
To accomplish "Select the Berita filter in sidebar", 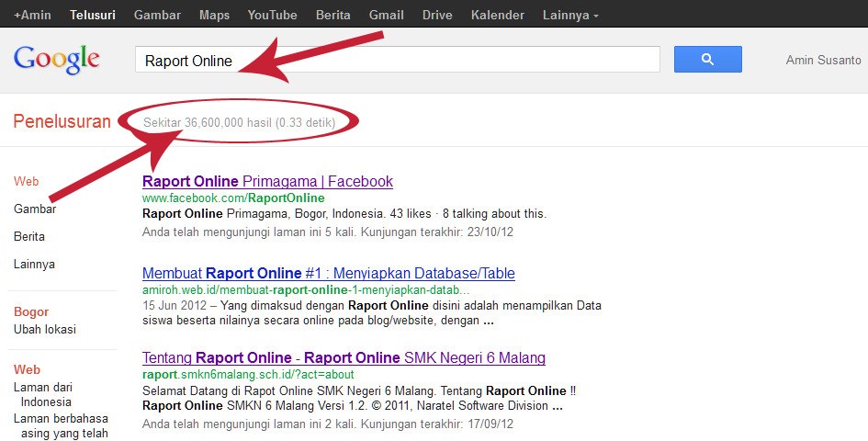I will (29, 236).
